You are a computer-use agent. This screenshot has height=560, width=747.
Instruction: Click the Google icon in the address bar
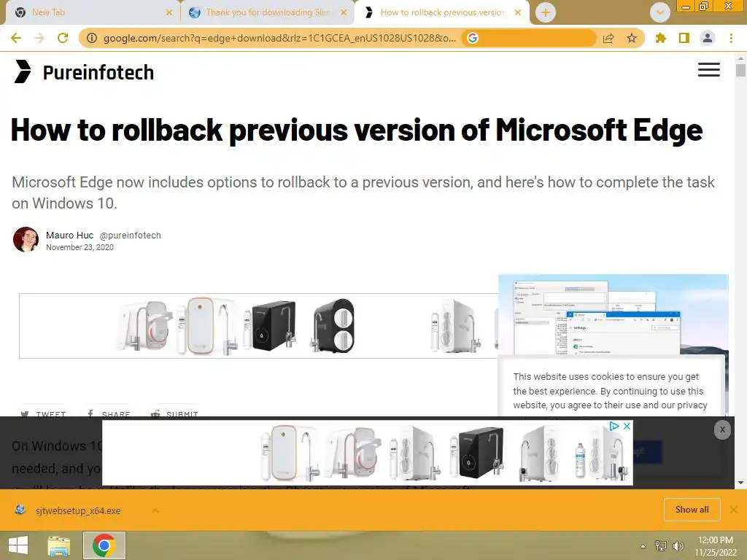473,38
